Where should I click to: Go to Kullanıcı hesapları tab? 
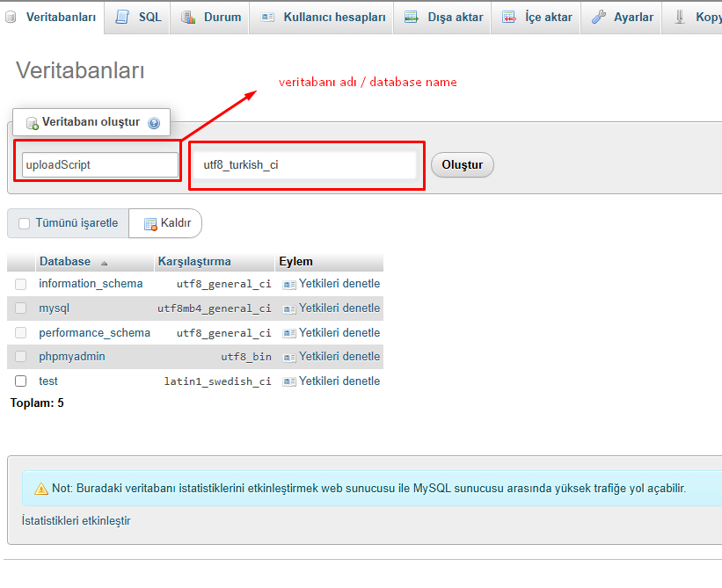(321, 18)
